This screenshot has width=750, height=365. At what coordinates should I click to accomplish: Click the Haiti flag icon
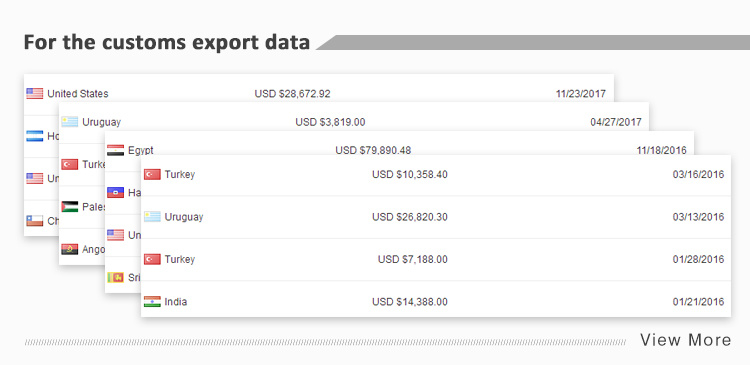click(x=115, y=192)
